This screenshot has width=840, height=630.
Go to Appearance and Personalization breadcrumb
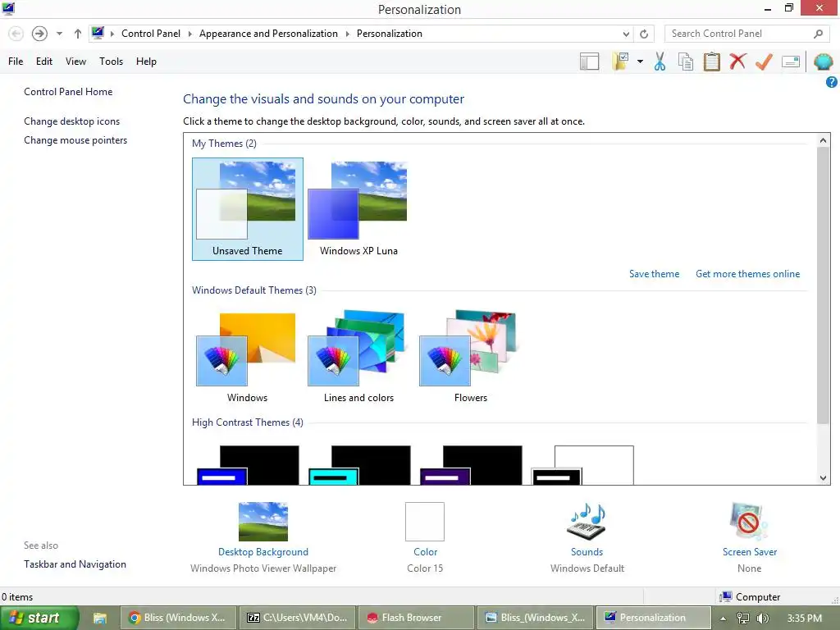(268, 33)
